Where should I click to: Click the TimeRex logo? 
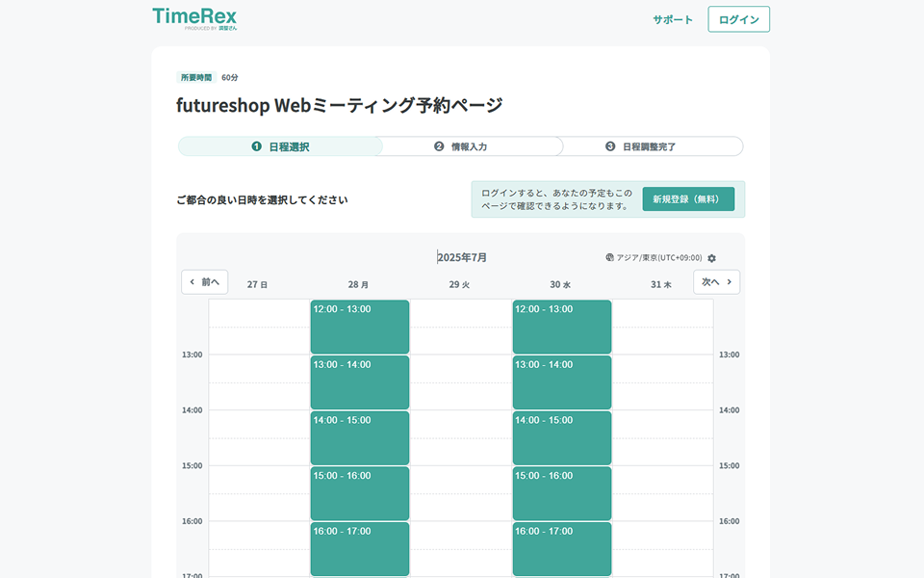[x=194, y=18]
